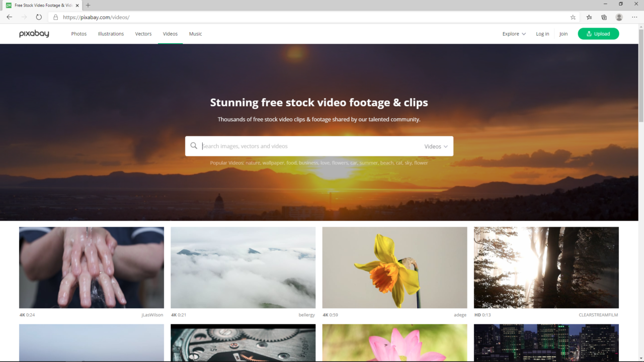
Task: Click the Log in link
Action: tap(542, 34)
